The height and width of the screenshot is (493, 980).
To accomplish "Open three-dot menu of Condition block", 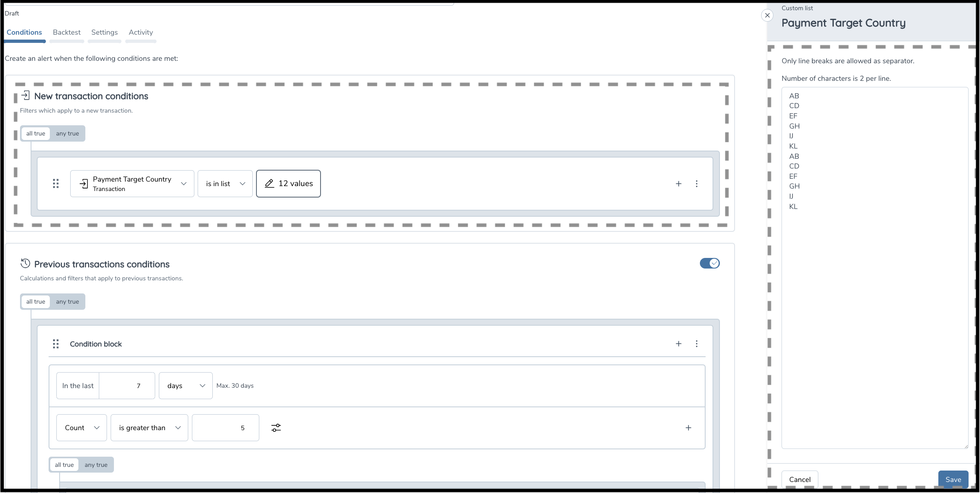I will pyautogui.click(x=697, y=344).
